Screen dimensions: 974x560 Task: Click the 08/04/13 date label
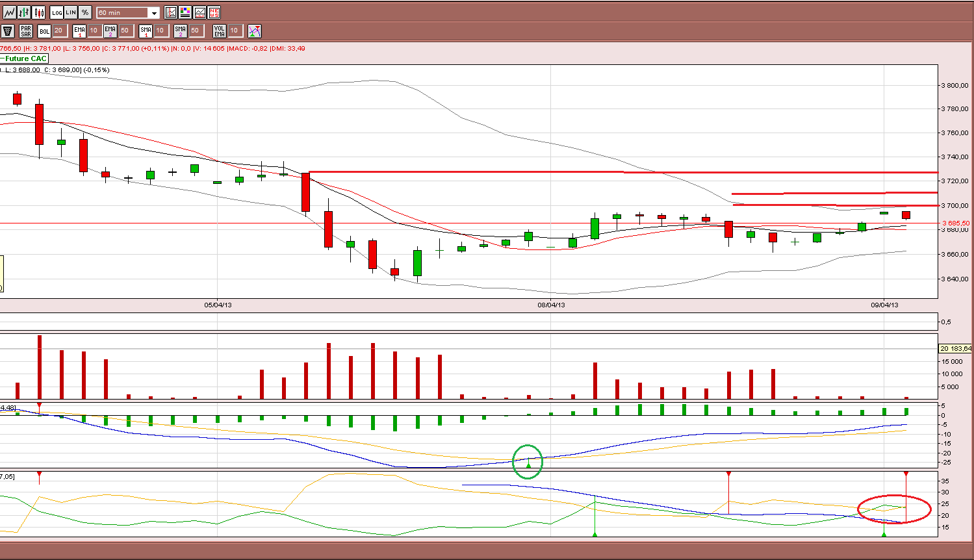pyautogui.click(x=551, y=305)
